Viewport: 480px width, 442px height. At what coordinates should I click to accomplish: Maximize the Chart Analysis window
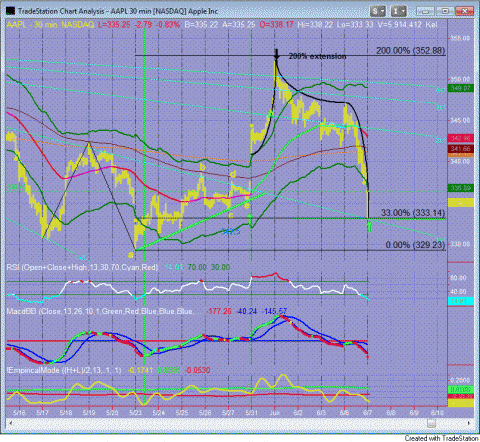pos(445,11)
